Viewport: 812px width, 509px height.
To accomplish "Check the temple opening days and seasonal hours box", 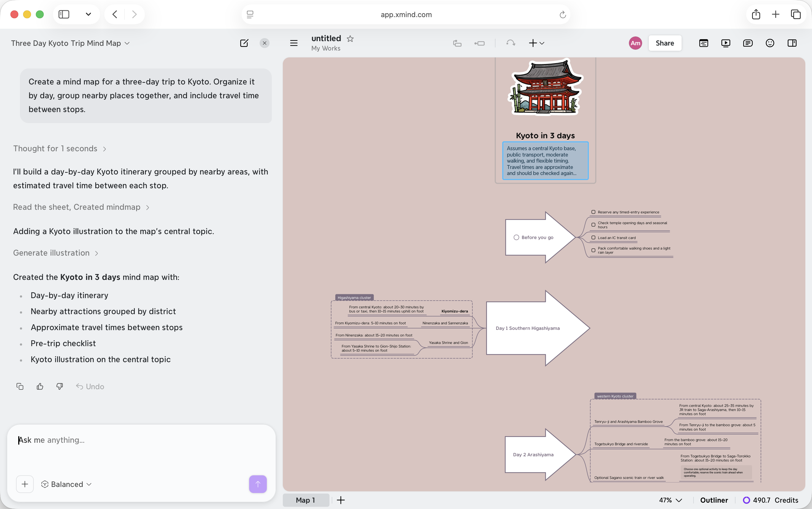I will click(x=594, y=225).
